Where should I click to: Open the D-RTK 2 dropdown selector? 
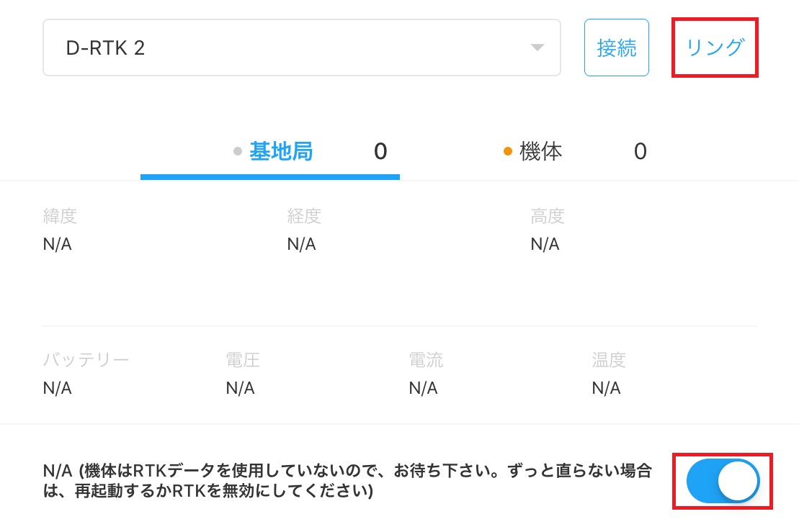(x=302, y=48)
